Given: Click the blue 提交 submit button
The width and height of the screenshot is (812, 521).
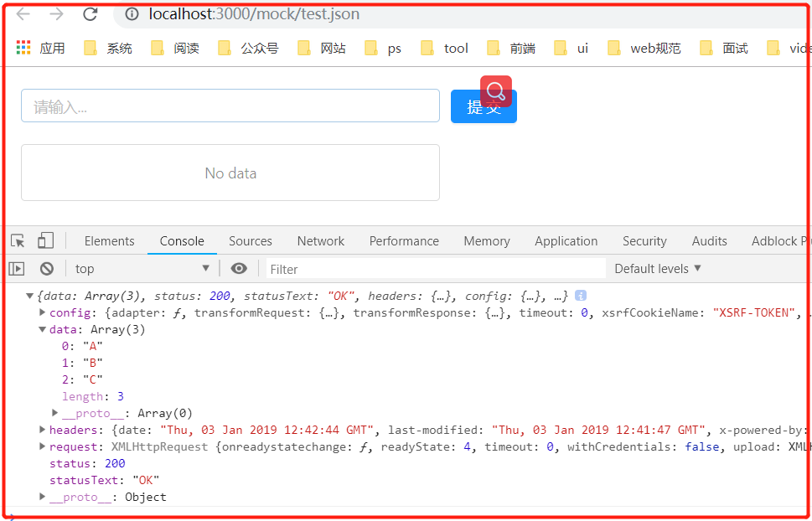Looking at the screenshot, I should [x=484, y=106].
